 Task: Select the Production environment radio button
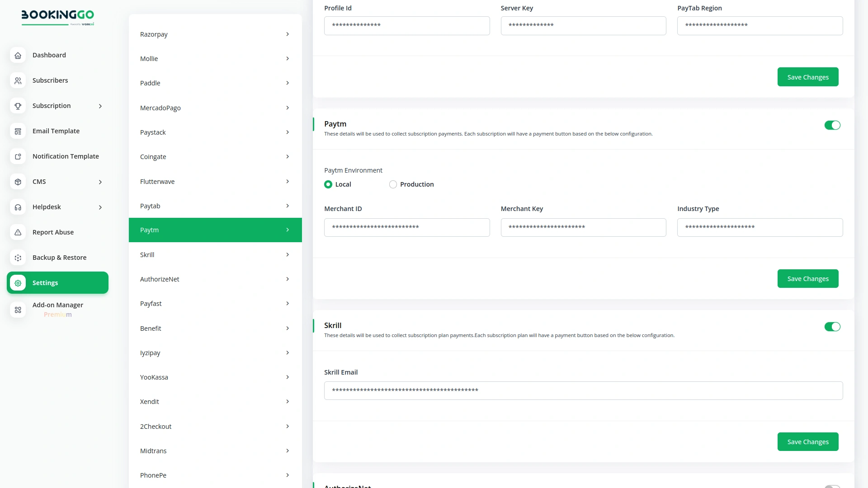(x=393, y=184)
